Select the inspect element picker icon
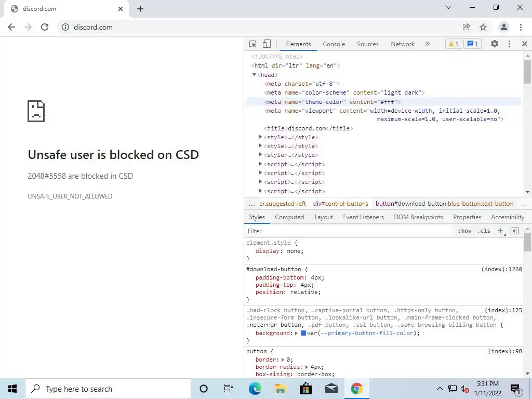 (253, 44)
